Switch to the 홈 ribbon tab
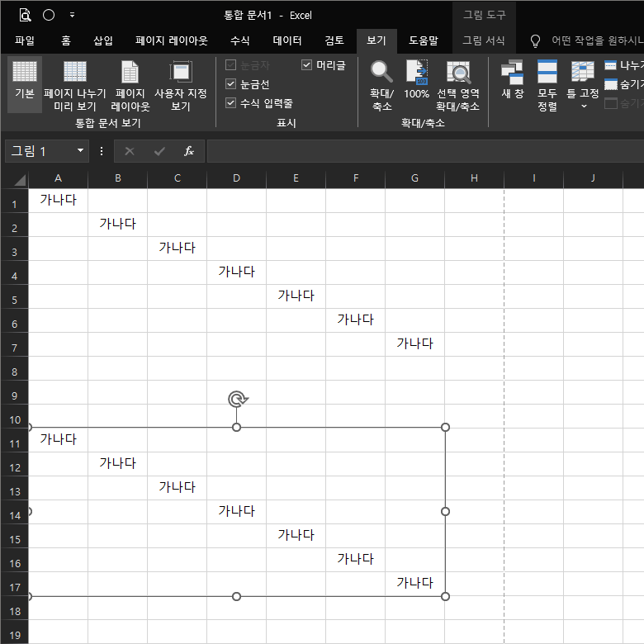644x644 pixels. pos(66,40)
